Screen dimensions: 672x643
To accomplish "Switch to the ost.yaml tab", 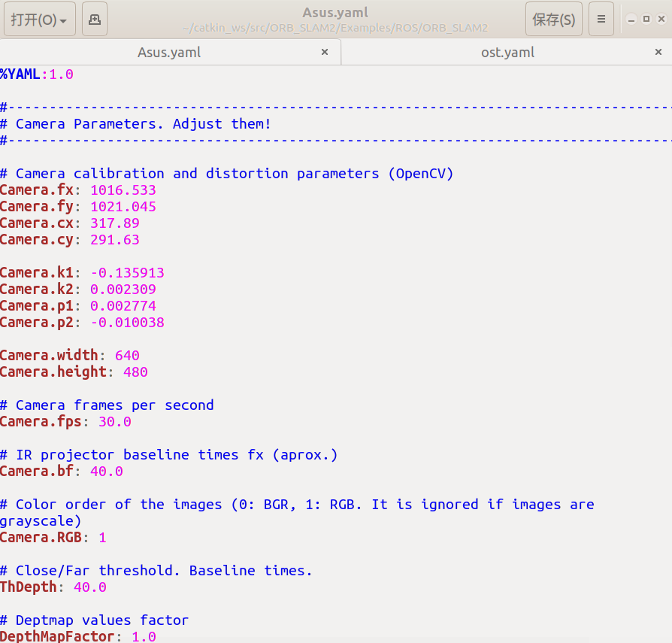I will coord(507,53).
